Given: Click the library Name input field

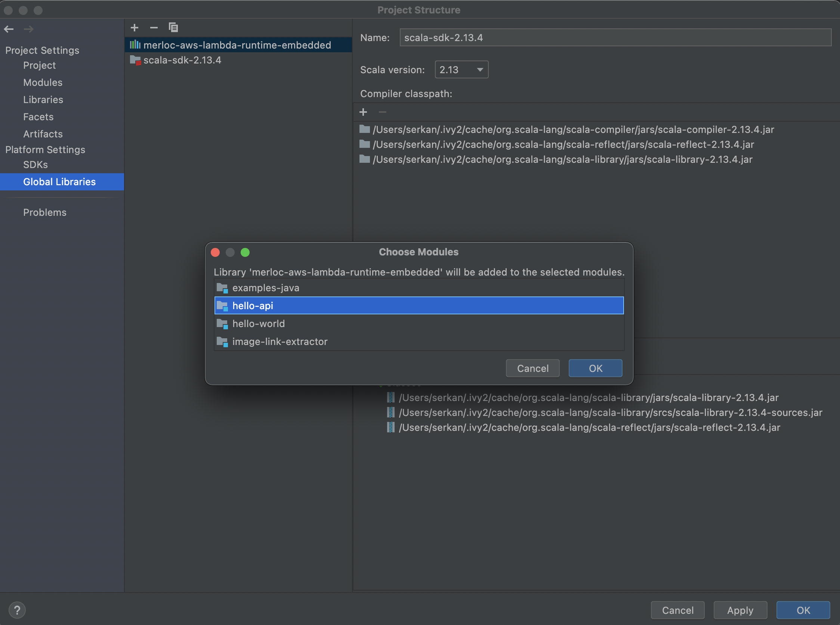Looking at the screenshot, I should [x=615, y=38].
